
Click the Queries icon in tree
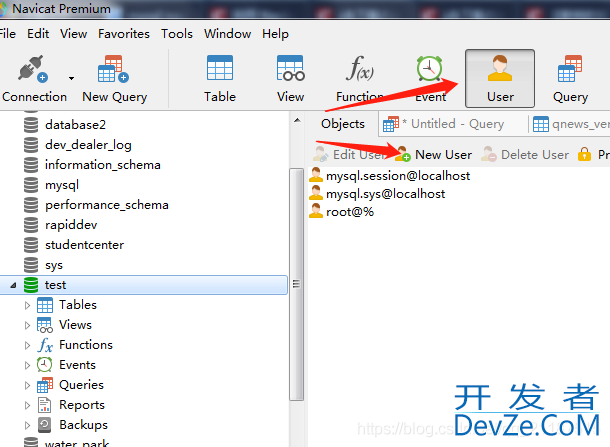[x=45, y=385]
